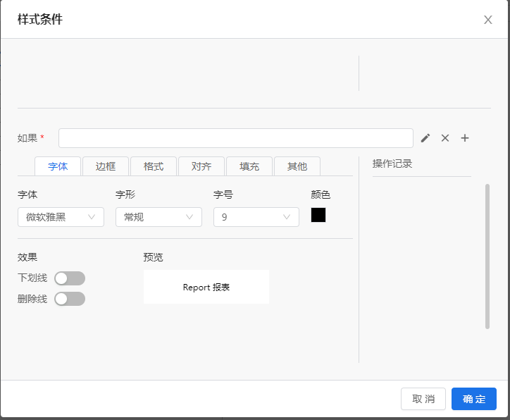Switch to the 字体 tab
The height and width of the screenshot is (420, 510).
pos(58,166)
